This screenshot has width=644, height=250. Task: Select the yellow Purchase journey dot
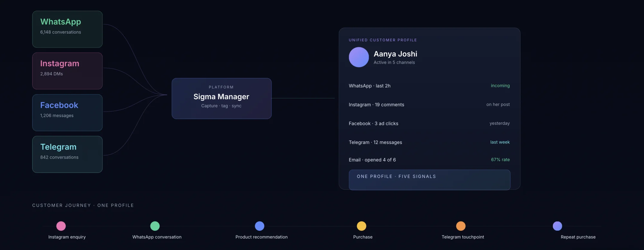pyautogui.click(x=362, y=226)
